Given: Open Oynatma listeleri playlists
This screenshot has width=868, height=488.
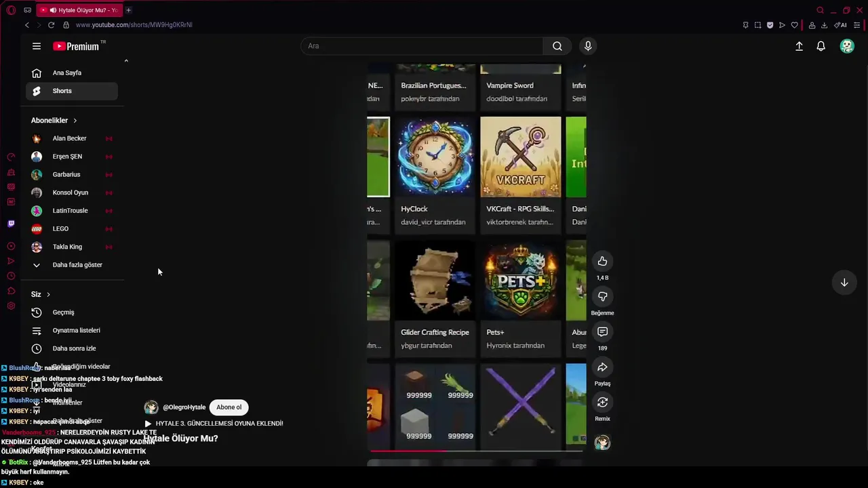Looking at the screenshot, I should click(72, 331).
